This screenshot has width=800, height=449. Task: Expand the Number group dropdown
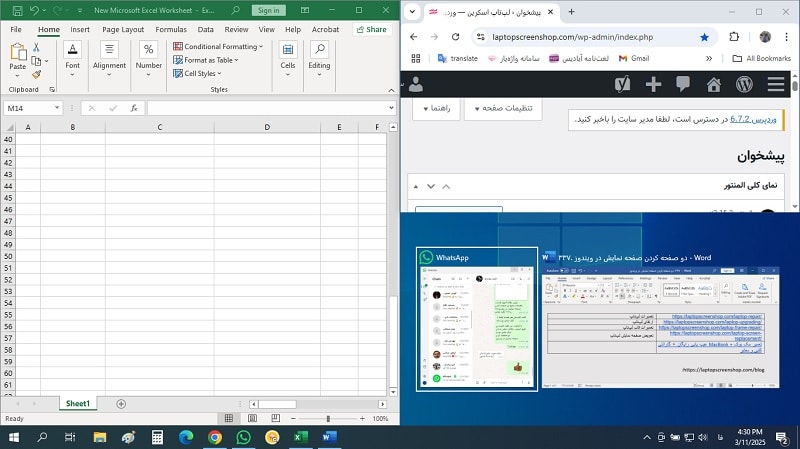click(x=148, y=74)
